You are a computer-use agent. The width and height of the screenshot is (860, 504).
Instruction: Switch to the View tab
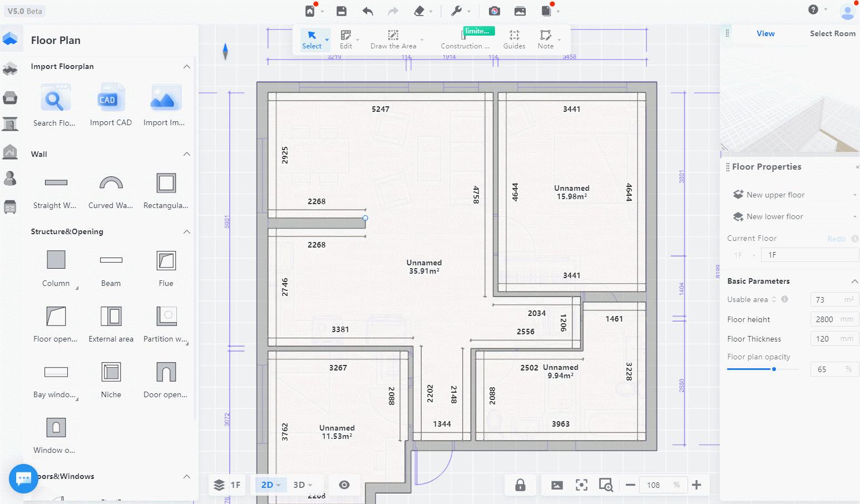(765, 34)
